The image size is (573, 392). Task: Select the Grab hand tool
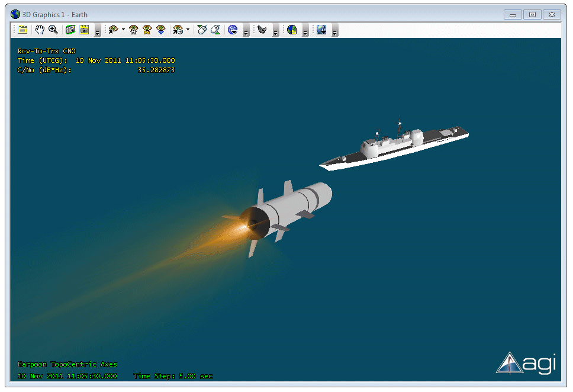[x=40, y=30]
